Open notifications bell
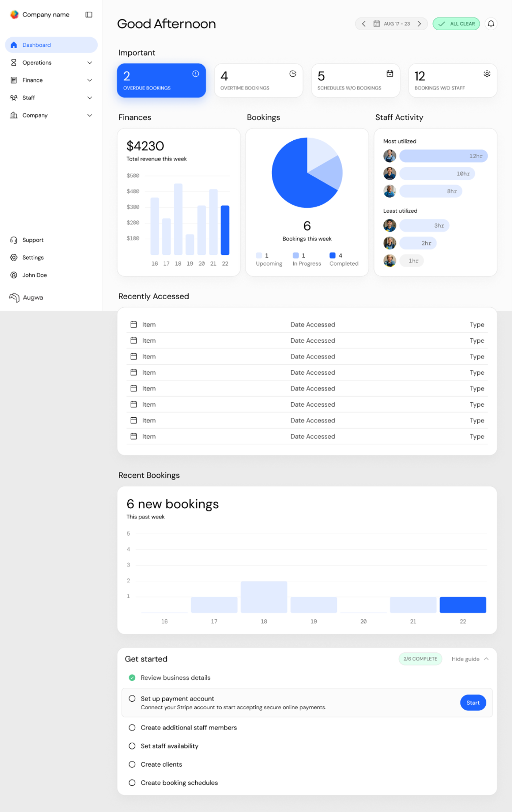Screen dimensions: 512x812 [491, 24]
